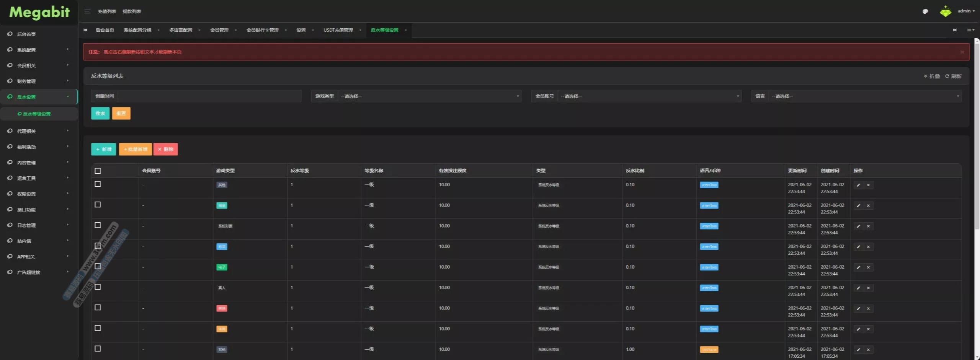Click the edit pencil icon in first row

tap(858, 185)
